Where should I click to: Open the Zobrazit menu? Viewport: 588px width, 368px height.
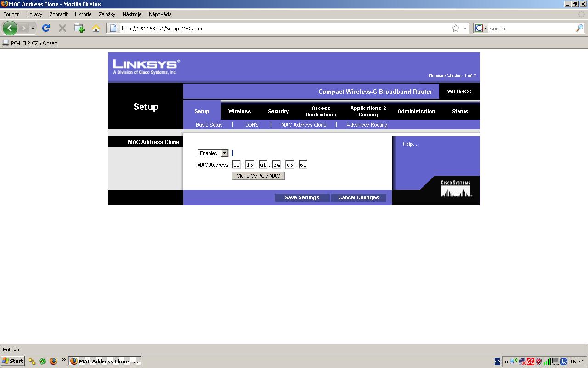pyautogui.click(x=59, y=14)
